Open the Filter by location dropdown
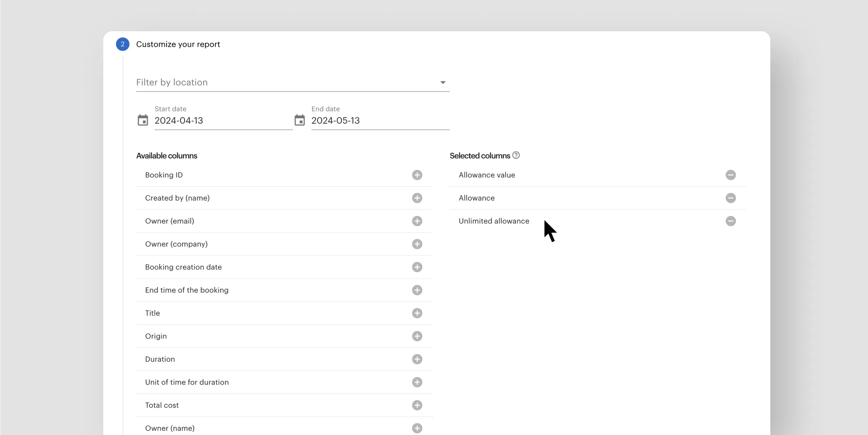Viewport: 868px width, 435px height. click(293, 83)
